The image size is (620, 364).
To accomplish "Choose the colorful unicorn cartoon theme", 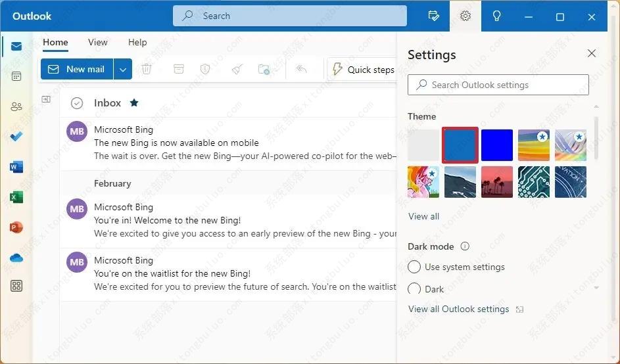I will coord(423,182).
